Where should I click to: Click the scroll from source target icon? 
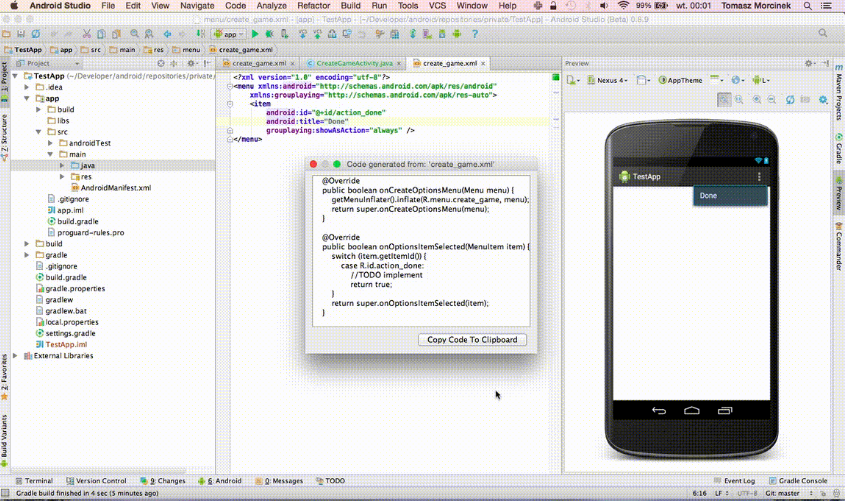[161, 63]
